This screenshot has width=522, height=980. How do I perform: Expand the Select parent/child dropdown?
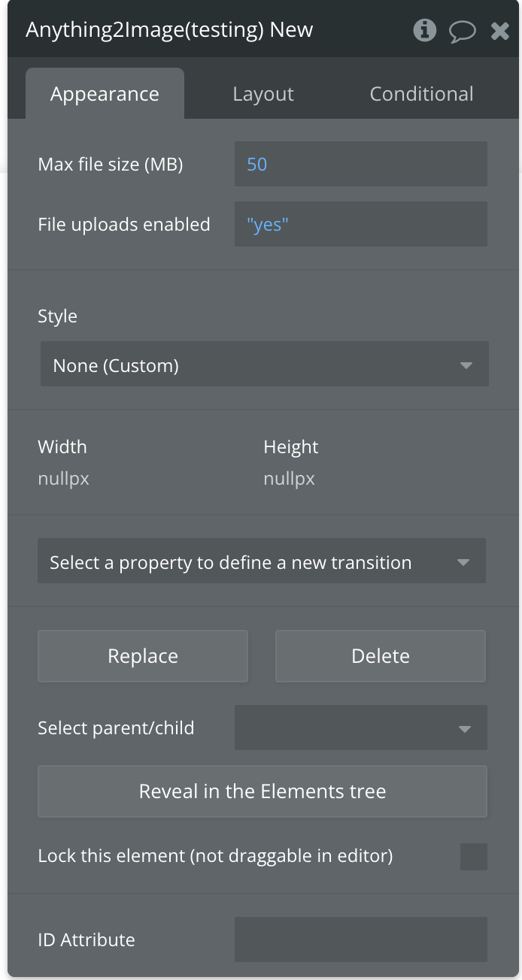tap(361, 727)
